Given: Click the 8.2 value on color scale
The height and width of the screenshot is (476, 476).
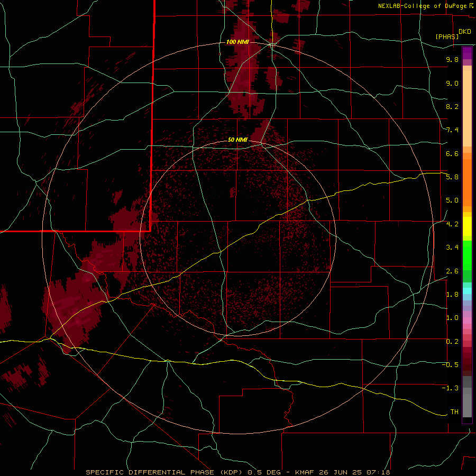Looking at the screenshot, I should [452, 106].
